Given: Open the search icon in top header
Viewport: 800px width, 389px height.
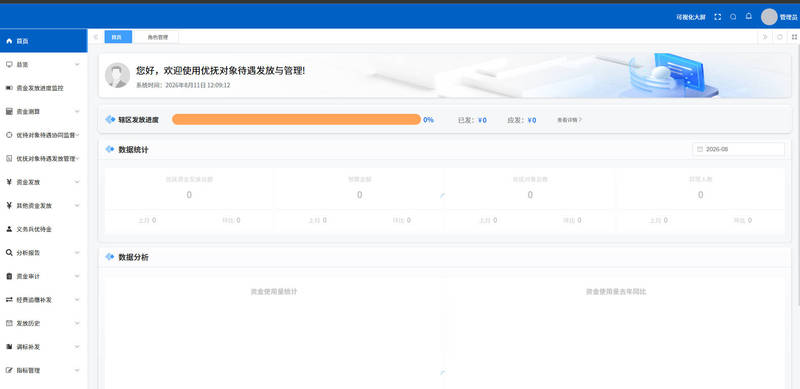Looking at the screenshot, I should pos(733,17).
